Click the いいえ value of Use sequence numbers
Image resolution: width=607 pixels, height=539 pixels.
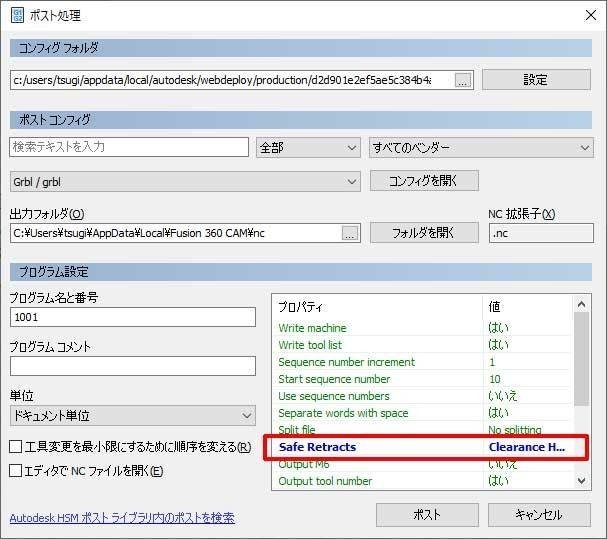click(x=502, y=396)
